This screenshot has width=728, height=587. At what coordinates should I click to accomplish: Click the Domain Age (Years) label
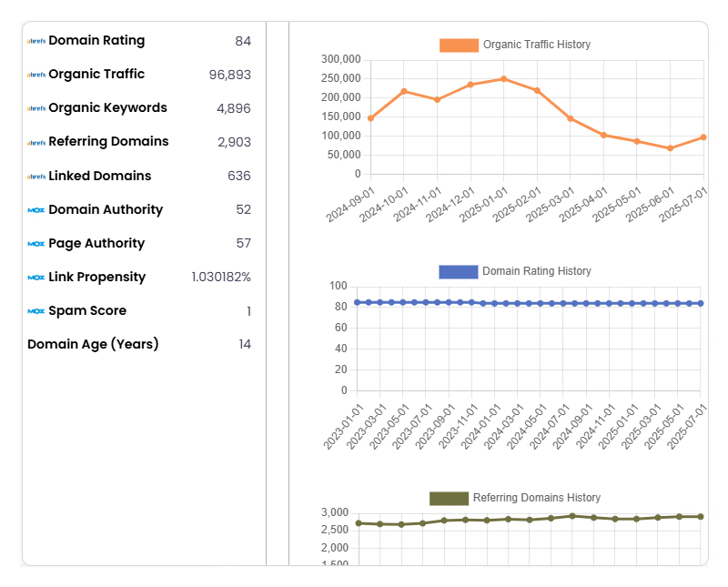pos(93,344)
